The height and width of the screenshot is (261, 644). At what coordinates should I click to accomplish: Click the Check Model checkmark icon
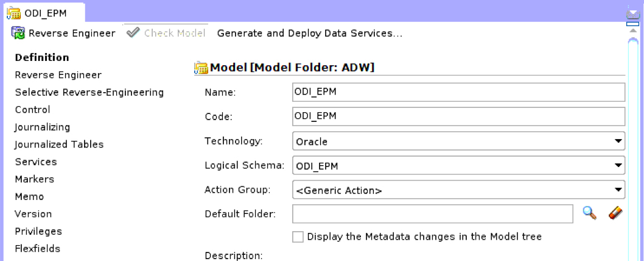[133, 33]
